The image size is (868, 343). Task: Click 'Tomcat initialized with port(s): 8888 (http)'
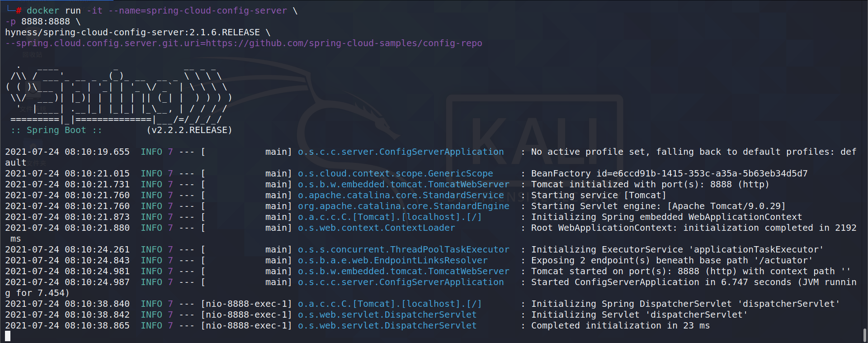pyautogui.click(x=651, y=185)
